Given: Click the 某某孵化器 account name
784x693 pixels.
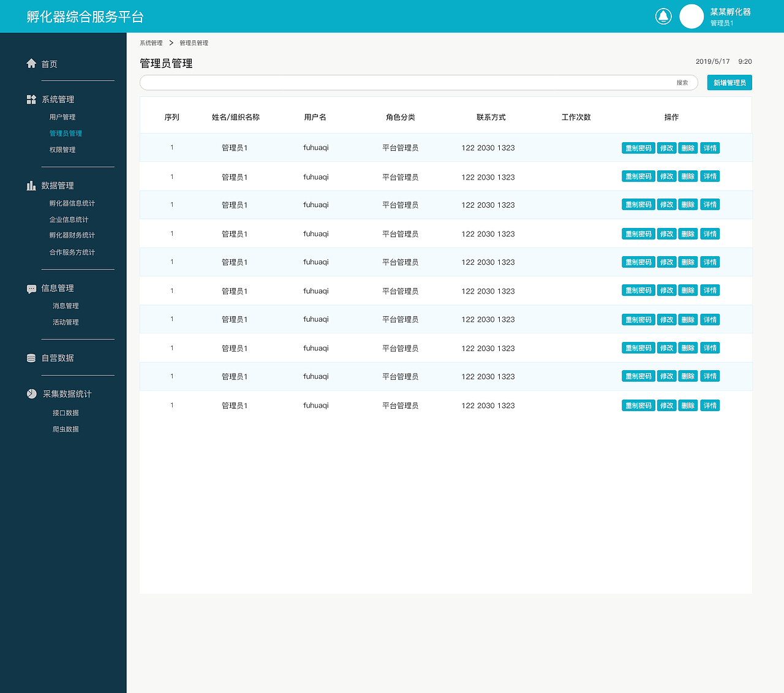Looking at the screenshot, I should point(731,12).
